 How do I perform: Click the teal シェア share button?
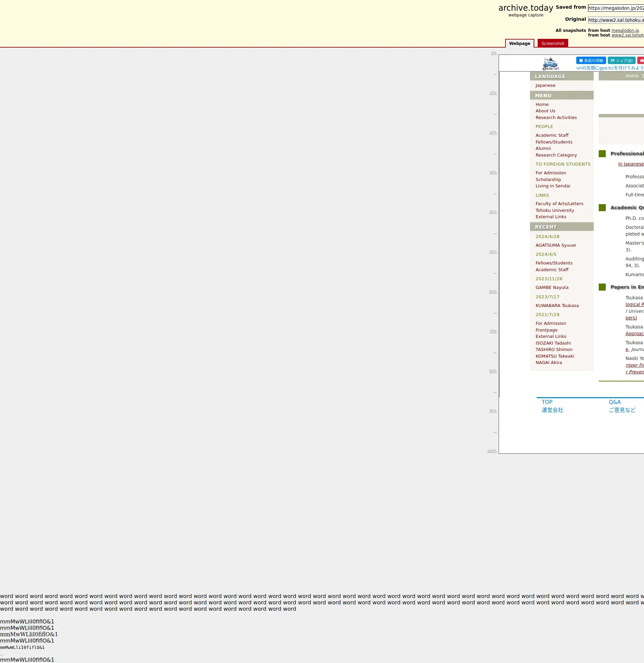pyautogui.click(x=621, y=61)
